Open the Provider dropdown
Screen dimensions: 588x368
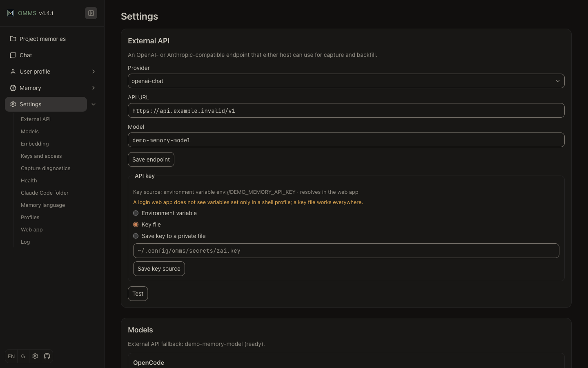point(346,81)
